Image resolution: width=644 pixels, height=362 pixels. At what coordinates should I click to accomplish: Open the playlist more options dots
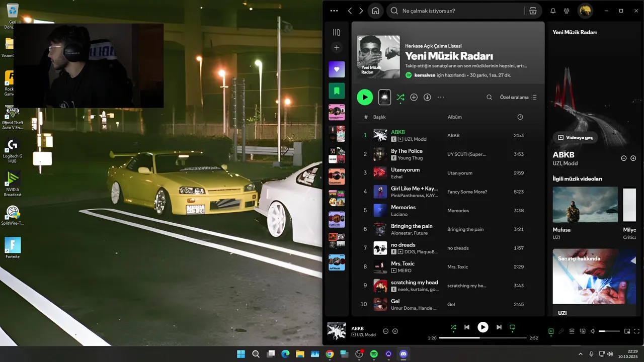[441, 97]
